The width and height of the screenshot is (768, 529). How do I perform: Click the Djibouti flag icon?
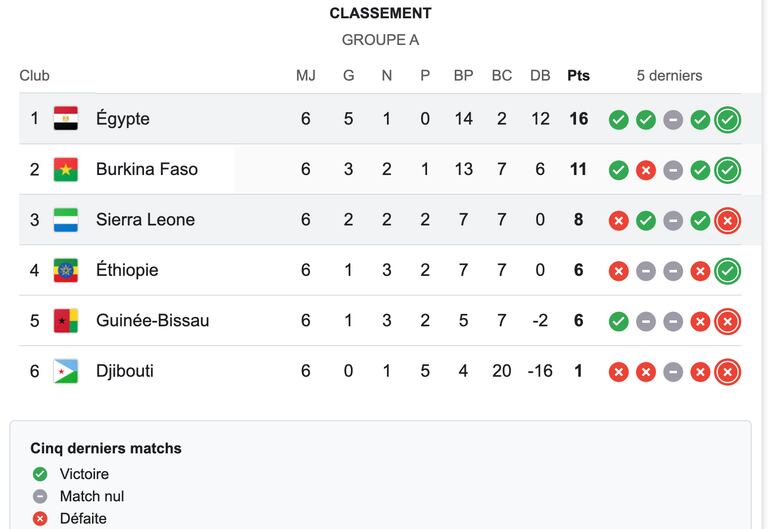pyautogui.click(x=66, y=371)
